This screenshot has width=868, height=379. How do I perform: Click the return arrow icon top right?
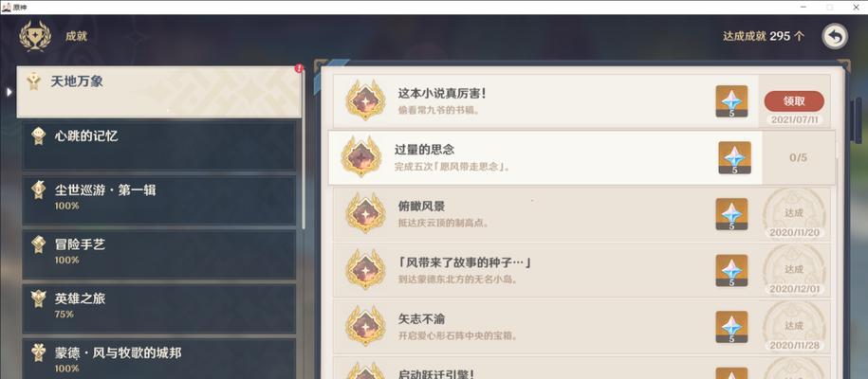tap(835, 37)
